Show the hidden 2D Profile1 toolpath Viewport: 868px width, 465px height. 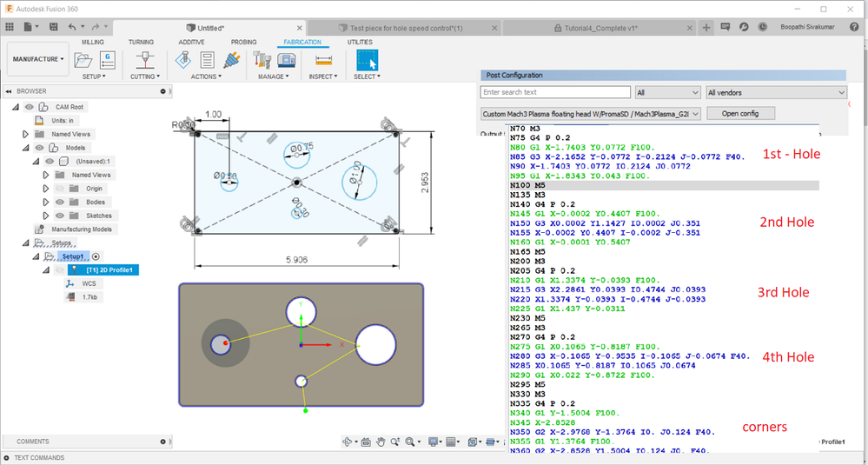click(x=60, y=270)
